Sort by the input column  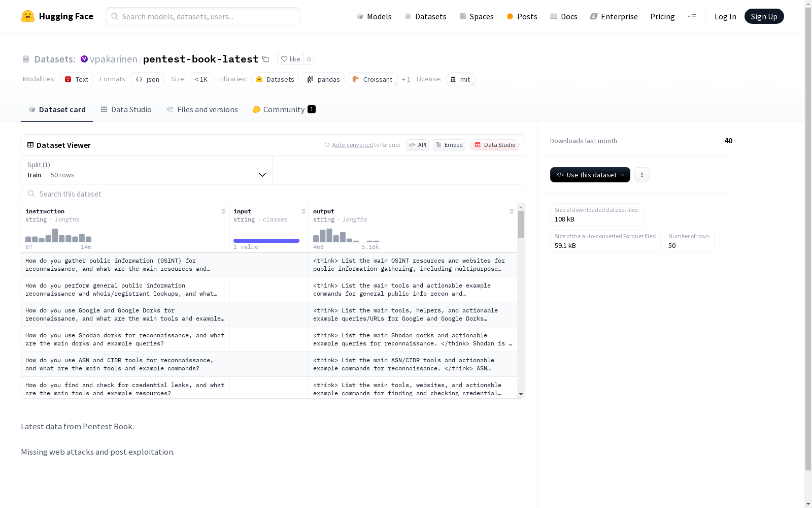tap(303, 211)
